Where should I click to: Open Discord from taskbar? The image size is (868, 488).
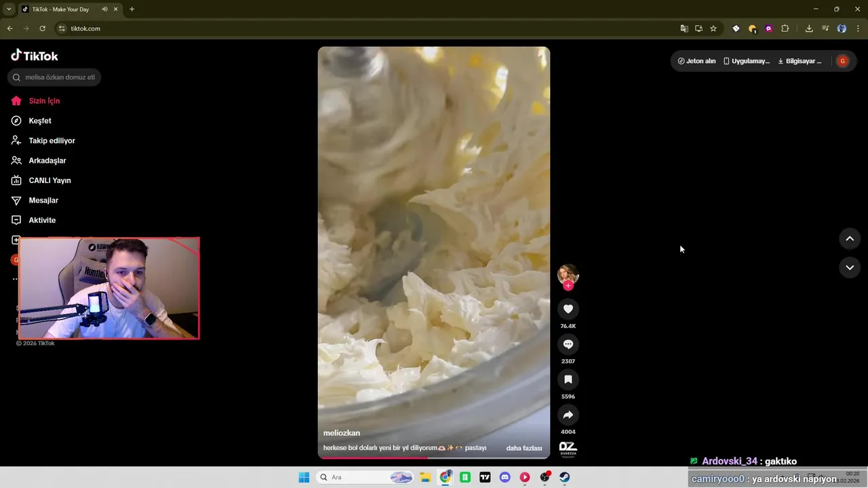505,477
